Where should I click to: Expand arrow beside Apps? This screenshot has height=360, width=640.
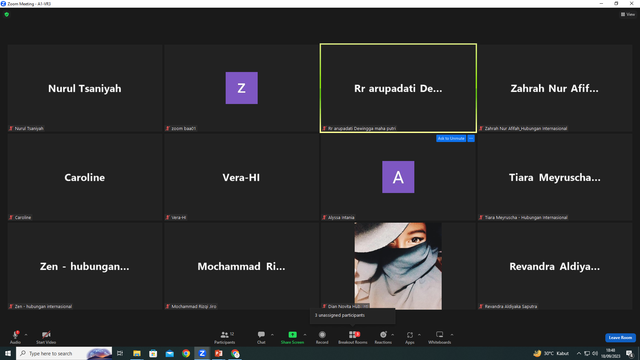[419, 335]
